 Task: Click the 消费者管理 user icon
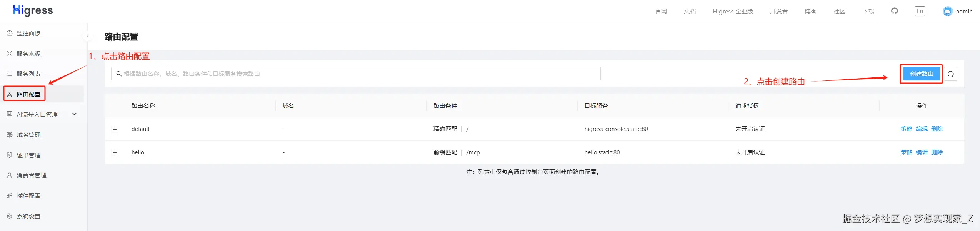click(x=10, y=175)
